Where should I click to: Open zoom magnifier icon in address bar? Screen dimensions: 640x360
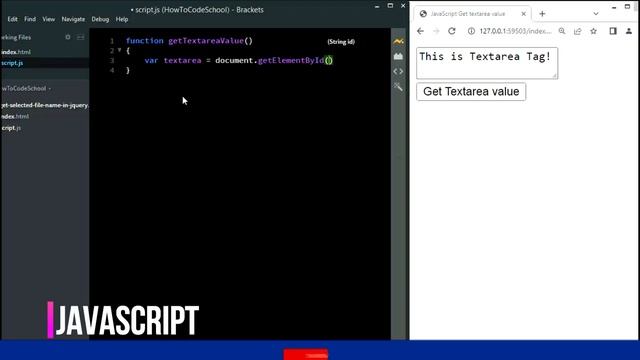coord(562,31)
